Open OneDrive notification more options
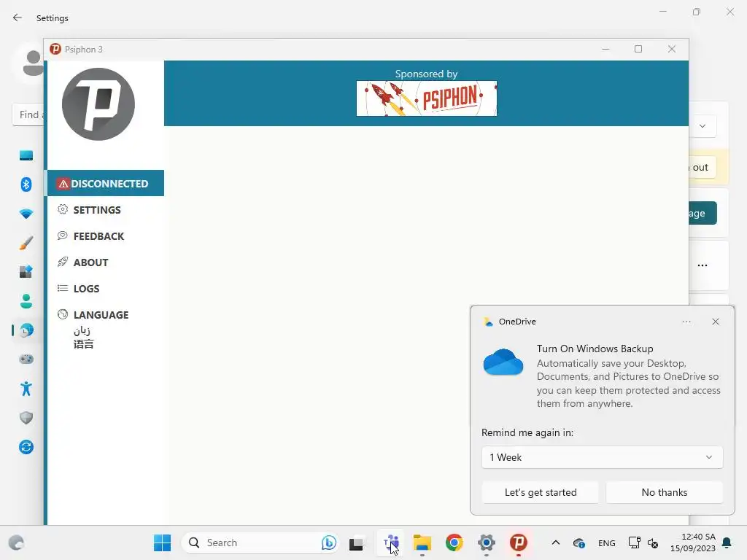The image size is (747, 560). 686,322
